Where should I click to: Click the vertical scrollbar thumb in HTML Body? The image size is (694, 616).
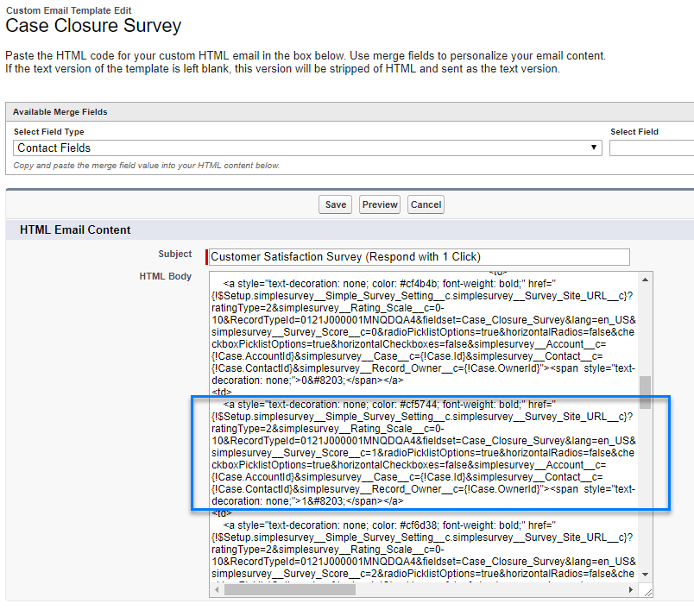tap(646, 393)
